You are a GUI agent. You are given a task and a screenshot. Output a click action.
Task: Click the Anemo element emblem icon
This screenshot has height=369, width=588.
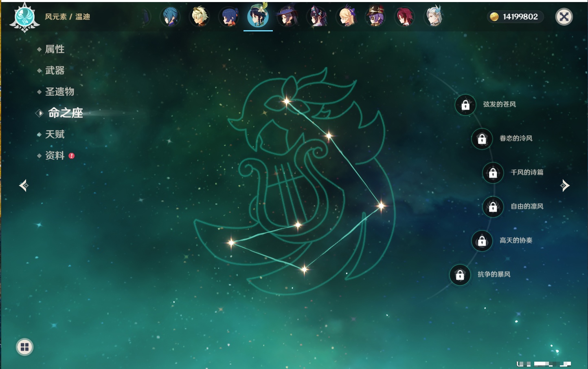24,17
